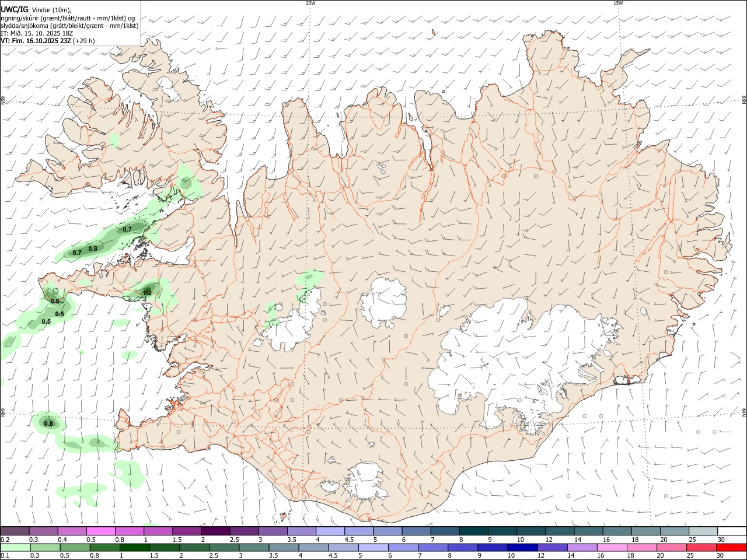Click the palest green swatch starting the lower legend row
Screen dimensions: 747x560
click(x=15, y=547)
